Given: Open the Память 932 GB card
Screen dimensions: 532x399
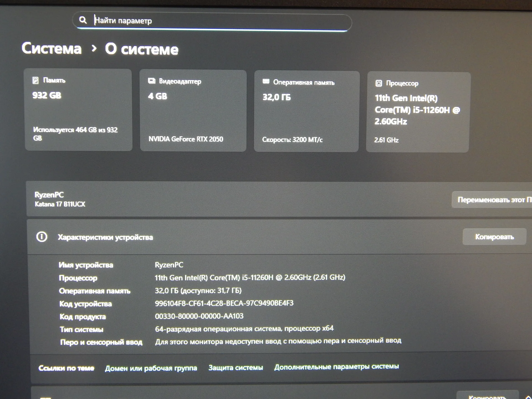Looking at the screenshot, I should pos(78,110).
